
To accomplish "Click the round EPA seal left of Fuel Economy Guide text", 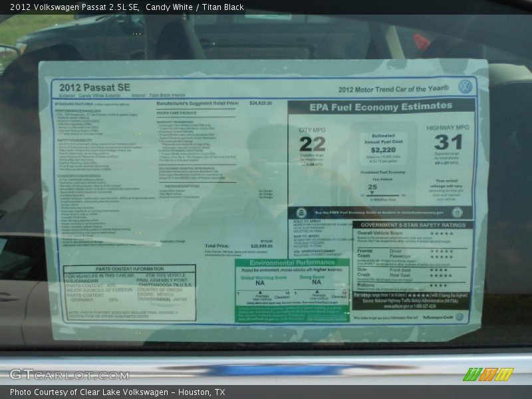I will point(301,213).
